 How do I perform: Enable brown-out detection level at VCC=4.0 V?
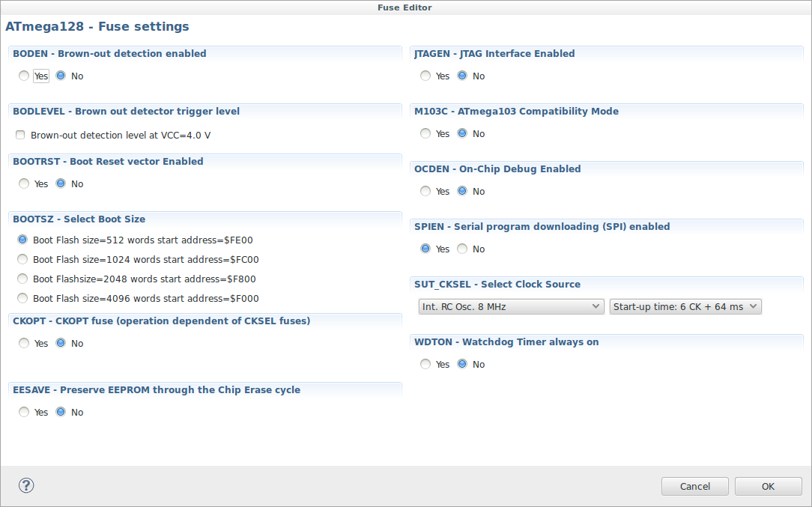point(20,136)
